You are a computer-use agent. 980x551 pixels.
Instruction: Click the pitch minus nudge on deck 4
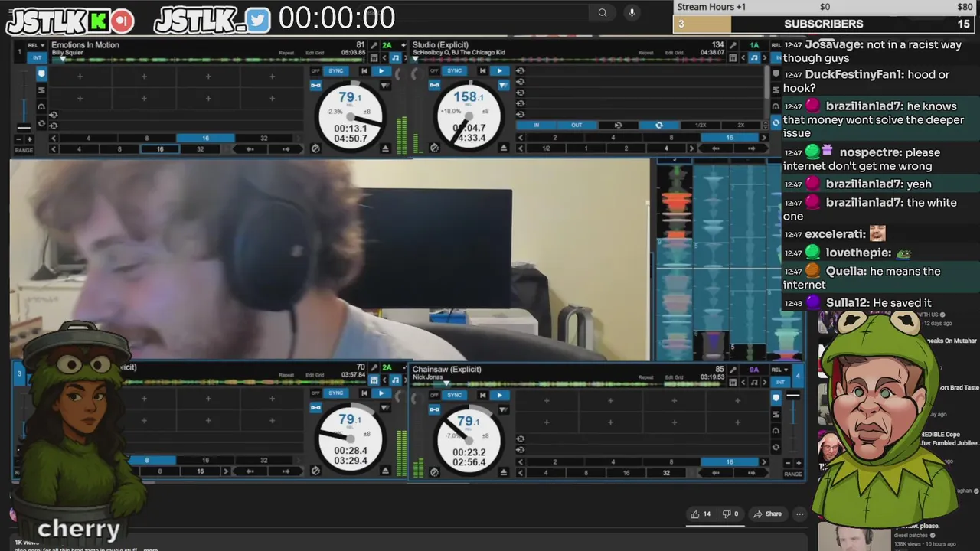coord(789,463)
